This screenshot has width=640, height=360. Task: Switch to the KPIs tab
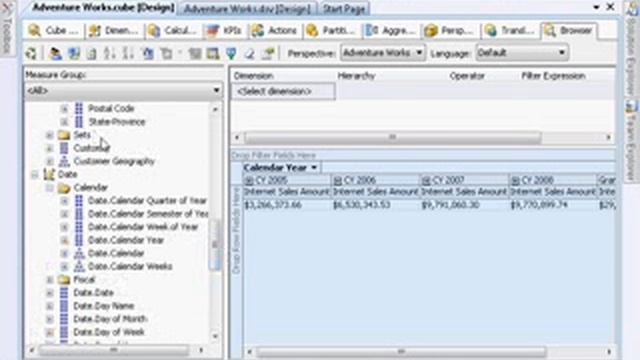[x=224, y=31]
